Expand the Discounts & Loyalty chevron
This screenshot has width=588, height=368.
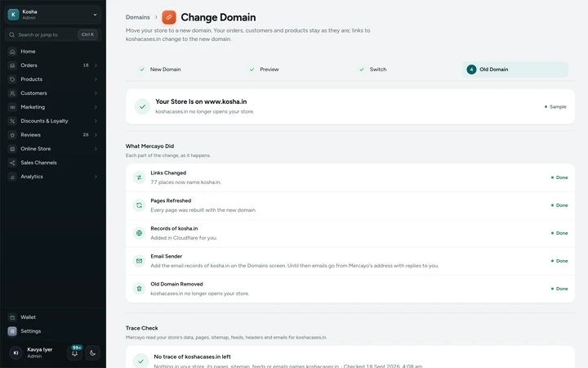[x=96, y=121]
